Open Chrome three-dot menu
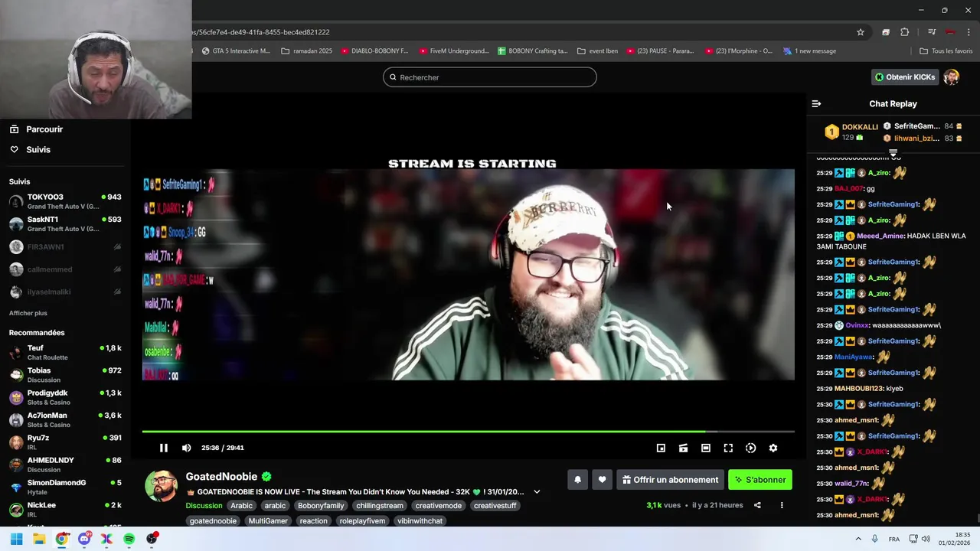This screenshot has height=551, width=980. point(969,32)
